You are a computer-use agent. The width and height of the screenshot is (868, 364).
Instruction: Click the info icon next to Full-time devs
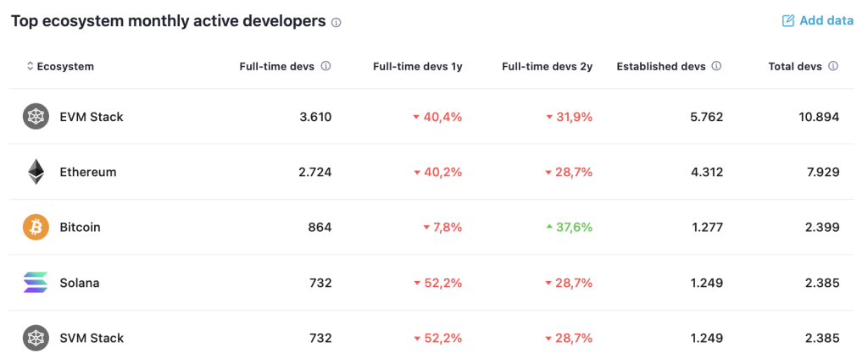(326, 66)
